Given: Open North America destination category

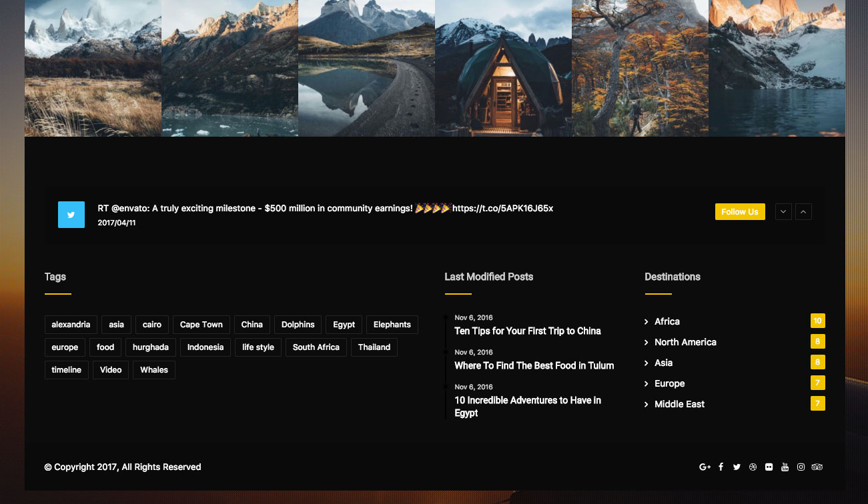Looking at the screenshot, I should click(x=685, y=342).
